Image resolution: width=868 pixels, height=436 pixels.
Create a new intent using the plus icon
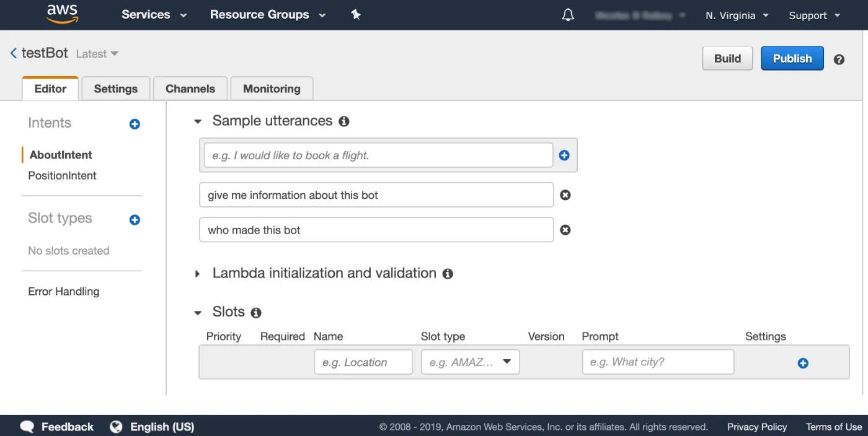tap(134, 124)
